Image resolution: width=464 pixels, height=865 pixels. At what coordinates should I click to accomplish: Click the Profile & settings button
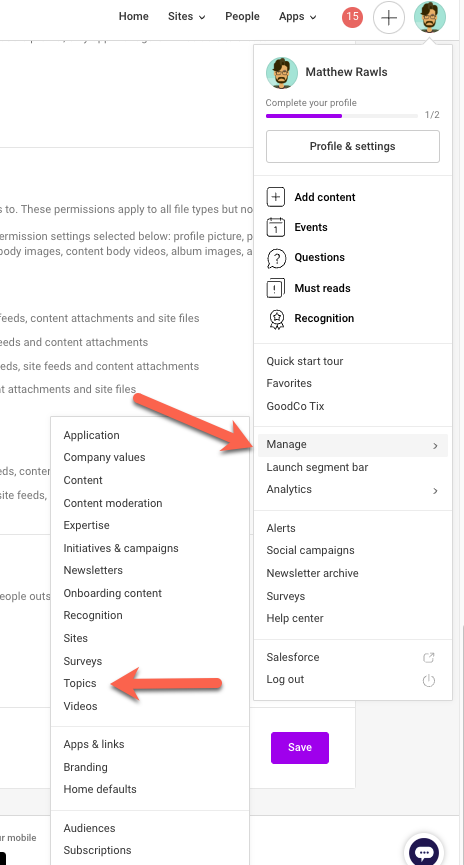353,146
